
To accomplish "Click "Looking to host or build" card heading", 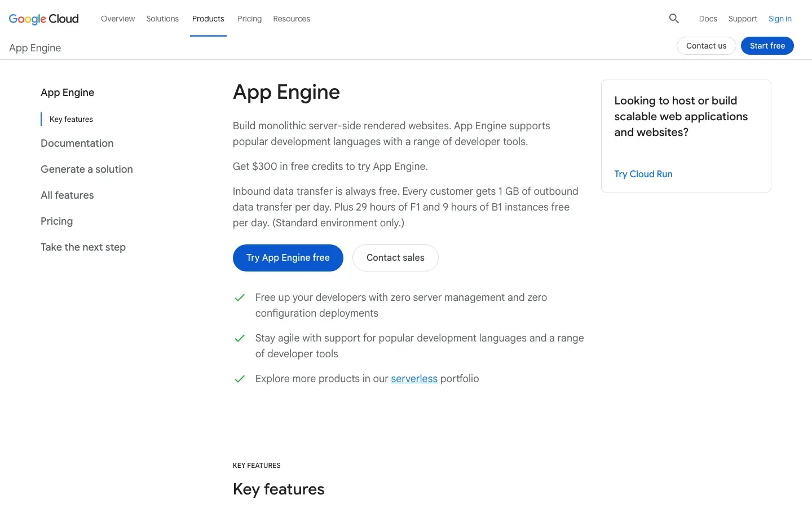I will 681,116.
